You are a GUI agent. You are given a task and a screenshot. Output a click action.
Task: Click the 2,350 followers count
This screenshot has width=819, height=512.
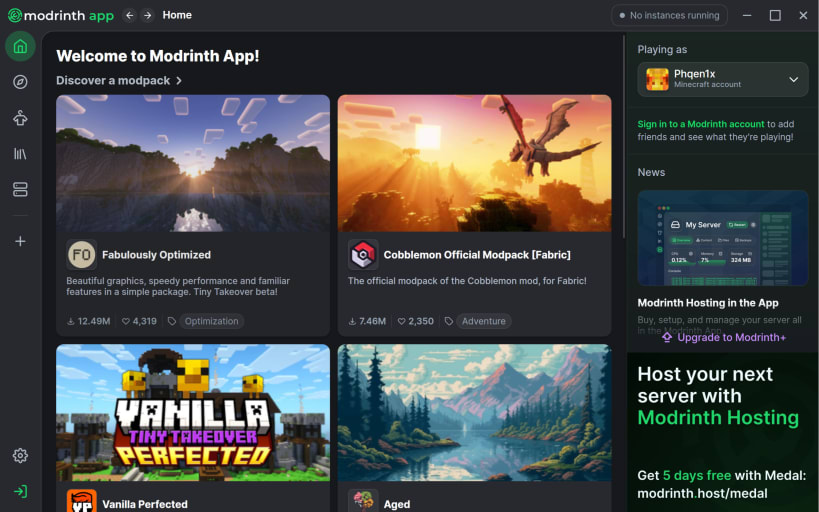point(416,321)
